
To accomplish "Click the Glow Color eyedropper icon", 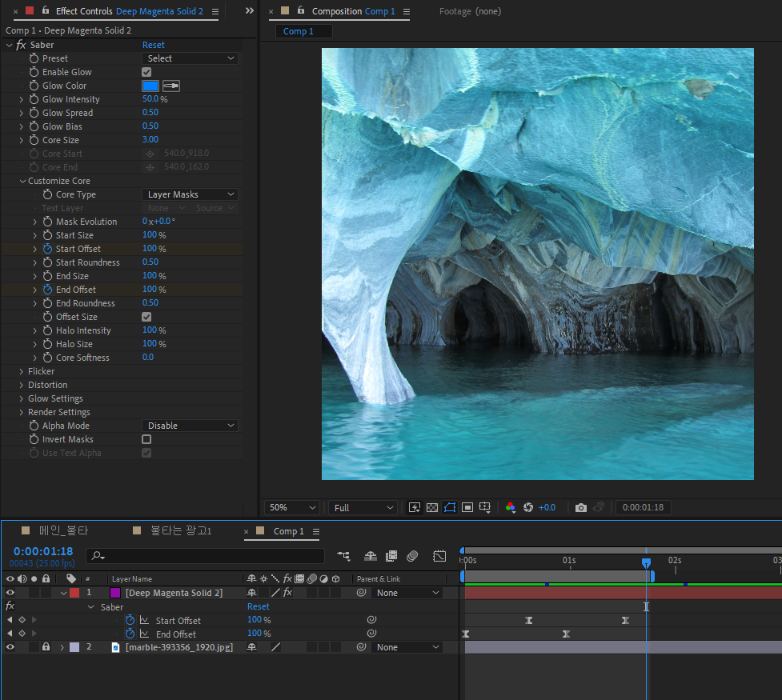I will tap(171, 86).
